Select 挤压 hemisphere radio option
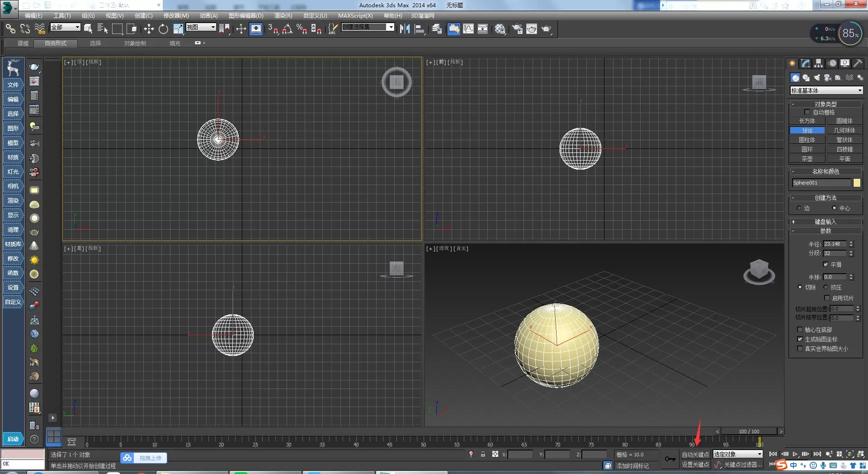868x474 pixels. coord(826,287)
